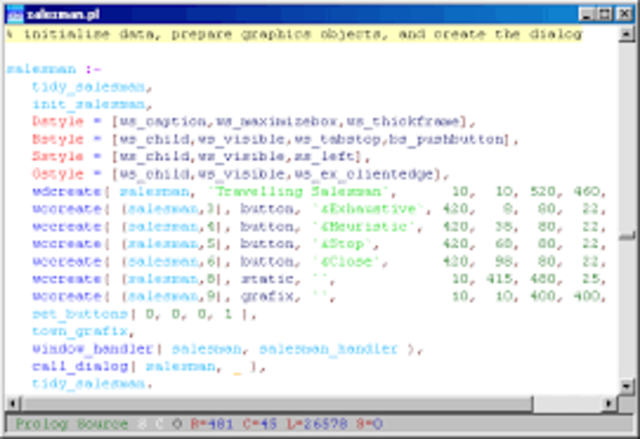
Task: Minimize the salesman.pl editor window
Action: click(586, 14)
